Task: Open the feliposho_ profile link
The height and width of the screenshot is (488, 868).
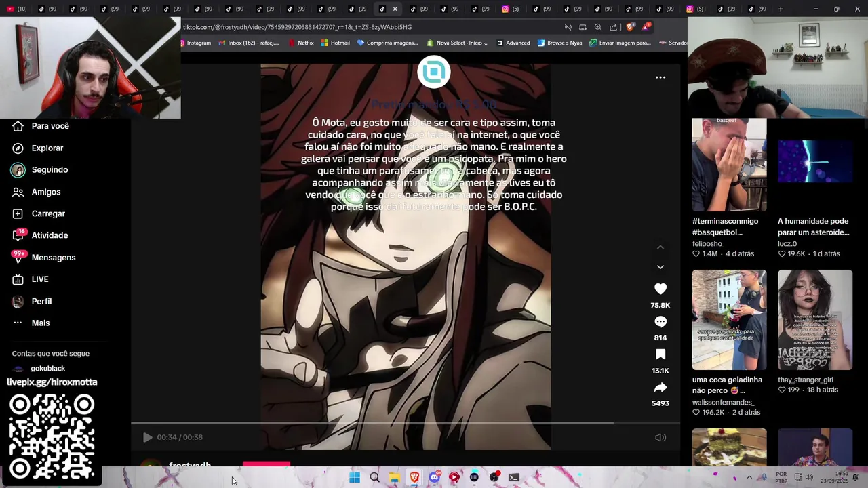Action: click(x=708, y=243)
